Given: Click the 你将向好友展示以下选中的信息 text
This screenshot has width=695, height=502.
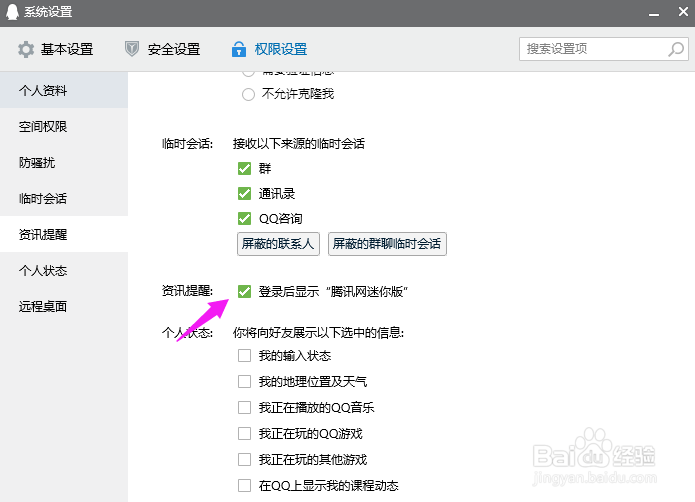Looking at the screenshot, I should click(x=318, y=333).
